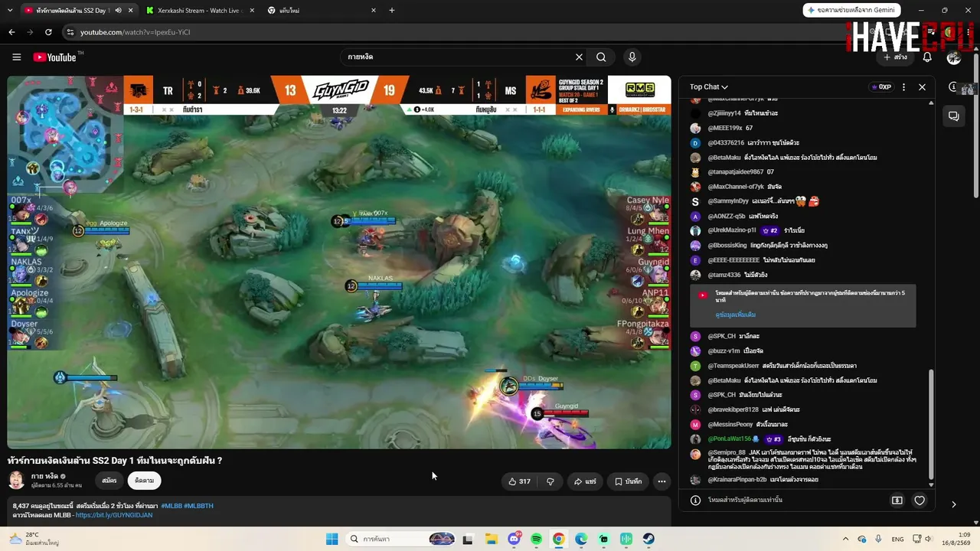Click the white subscribed/follow button
The height and width of the screenshot is (551, 980).
coord(144,481)
